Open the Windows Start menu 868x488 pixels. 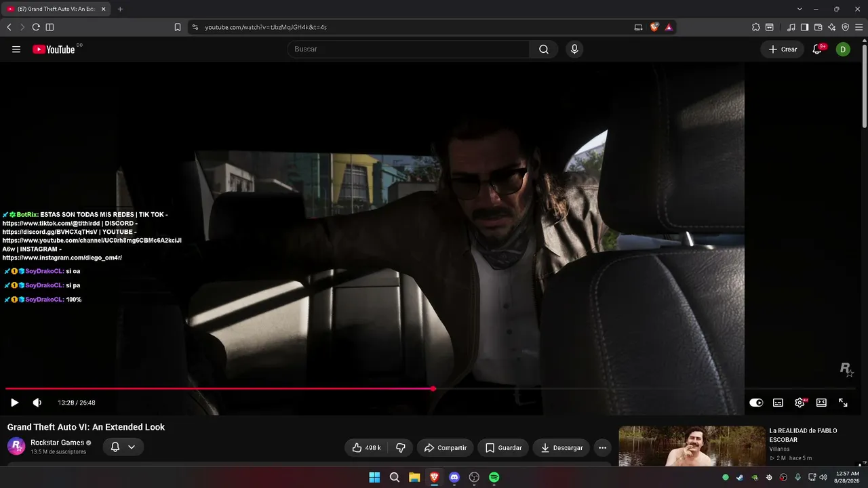(374, 477)
